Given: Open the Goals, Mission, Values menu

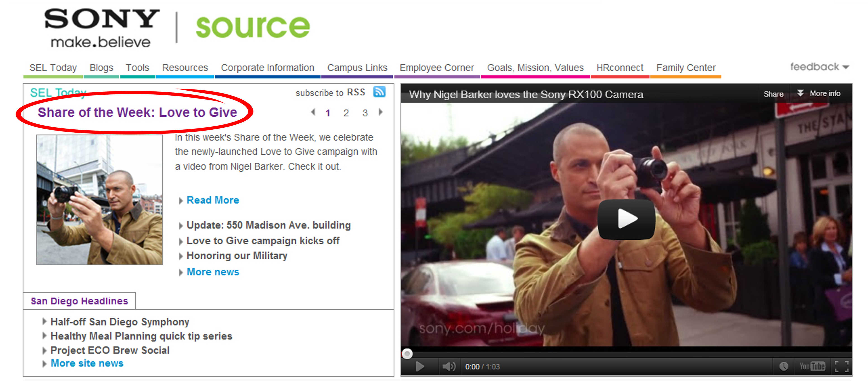Looking at the screenshot, I should [535, 68].
